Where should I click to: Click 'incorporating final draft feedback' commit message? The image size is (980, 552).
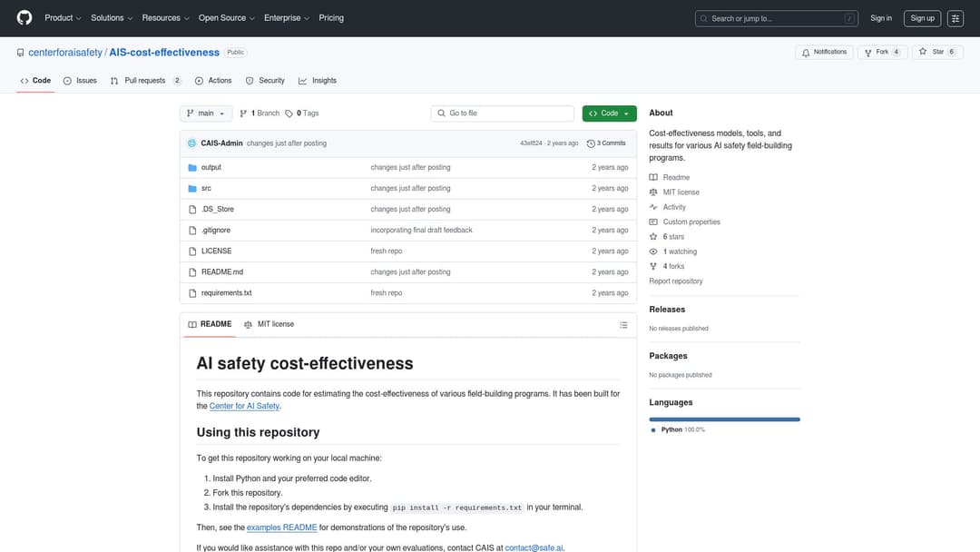point(421,230)
